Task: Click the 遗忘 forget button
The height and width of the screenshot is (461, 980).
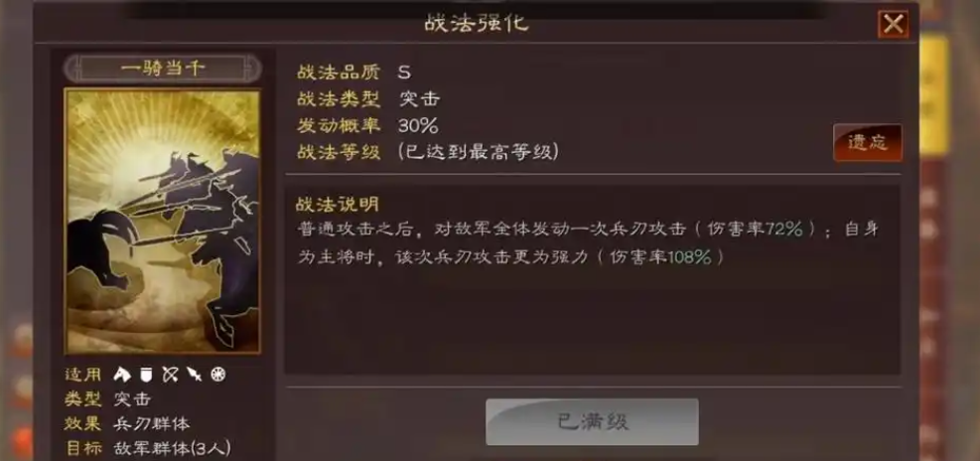Action: (868, 143)
